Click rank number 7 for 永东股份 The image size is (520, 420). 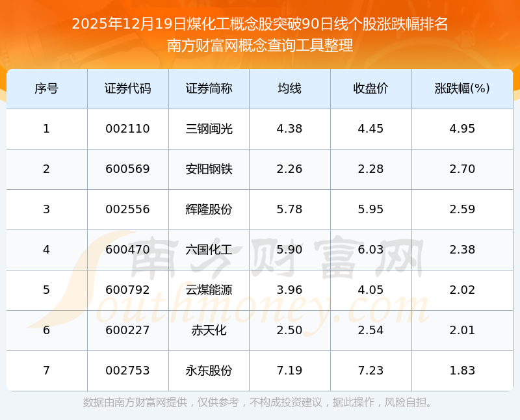tap(46, 371)
